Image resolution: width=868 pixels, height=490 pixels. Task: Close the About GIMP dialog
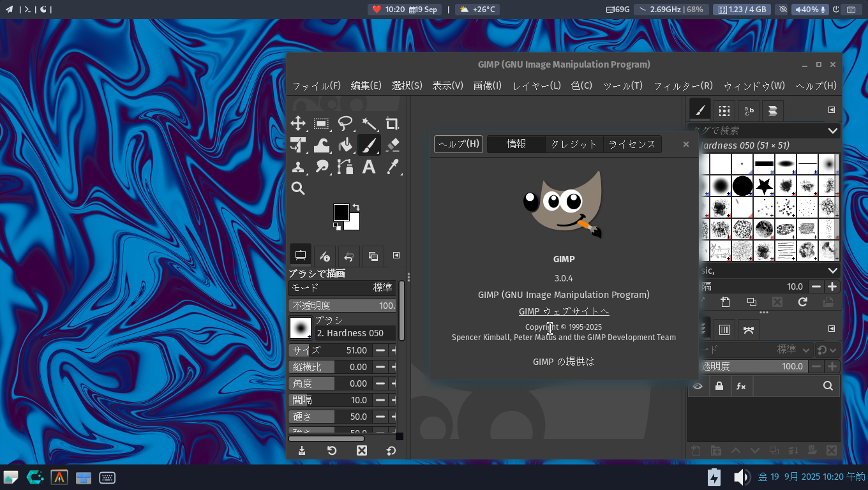coord(686,144)
